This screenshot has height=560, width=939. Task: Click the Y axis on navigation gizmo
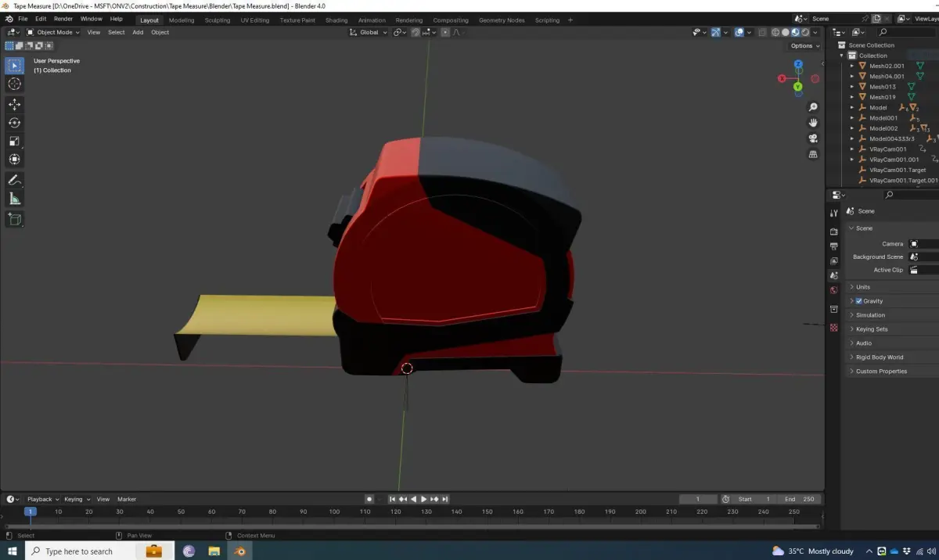tap(797, 87)
